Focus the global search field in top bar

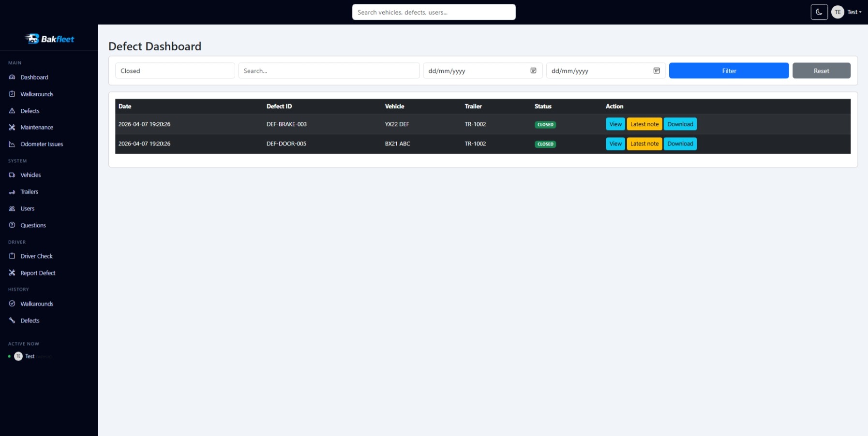434,12
